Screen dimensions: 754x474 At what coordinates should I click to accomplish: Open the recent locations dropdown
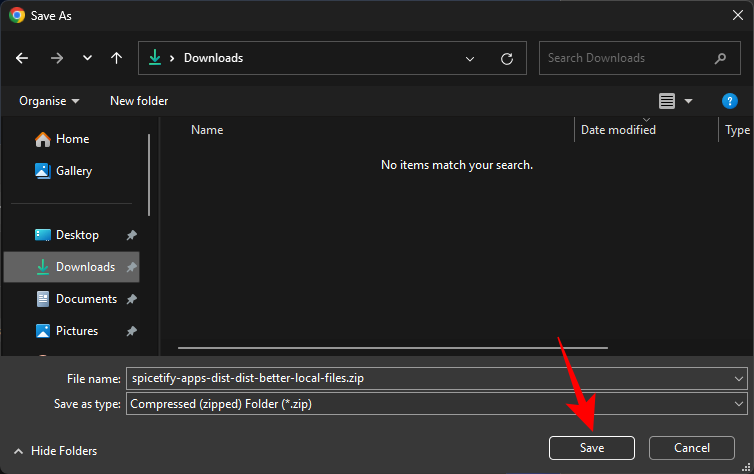(x=86, y=58)
